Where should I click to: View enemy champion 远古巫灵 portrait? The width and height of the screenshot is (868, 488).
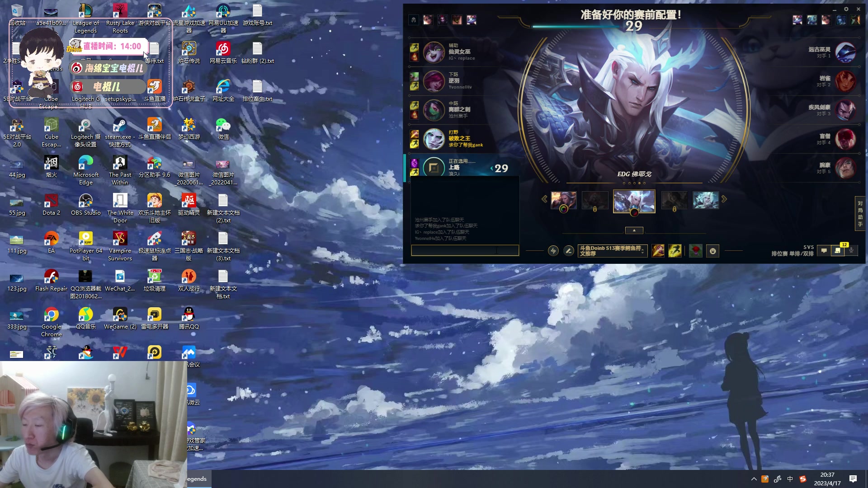pos(845,52)
